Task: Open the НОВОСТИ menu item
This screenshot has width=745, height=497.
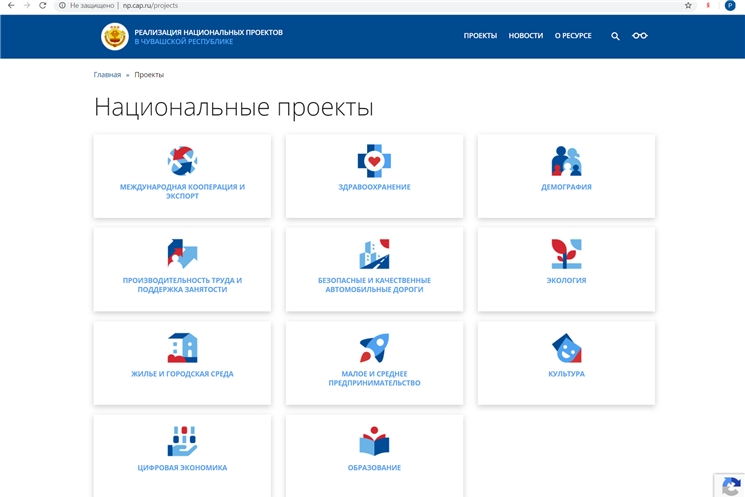Action: [x=525, y=36]
